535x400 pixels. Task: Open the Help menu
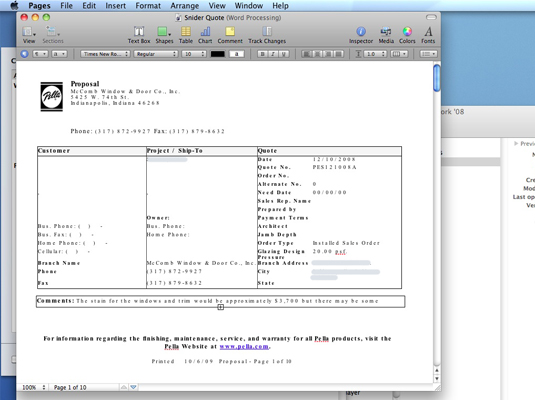click(280, 5)
